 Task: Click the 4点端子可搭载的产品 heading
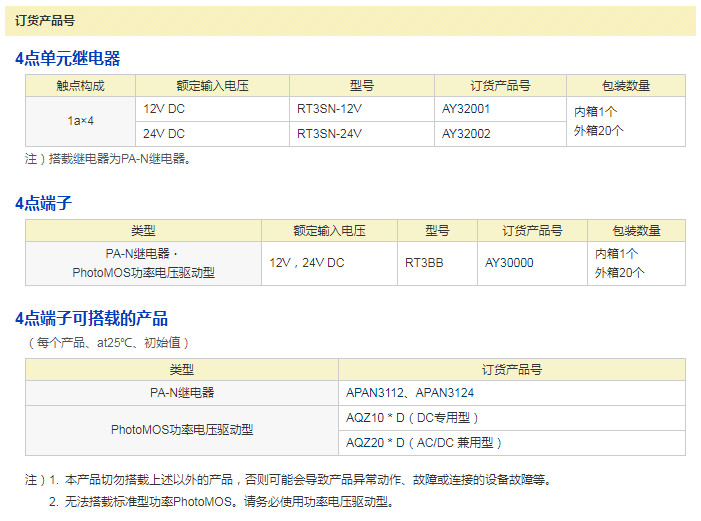click(91, 319)
